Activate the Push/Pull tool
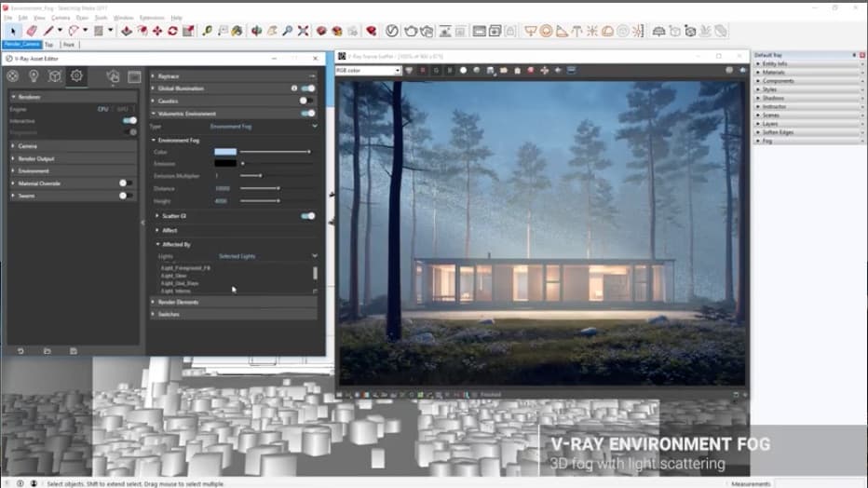868x488 pixels. pyautogui.click(x=127, y=31)
